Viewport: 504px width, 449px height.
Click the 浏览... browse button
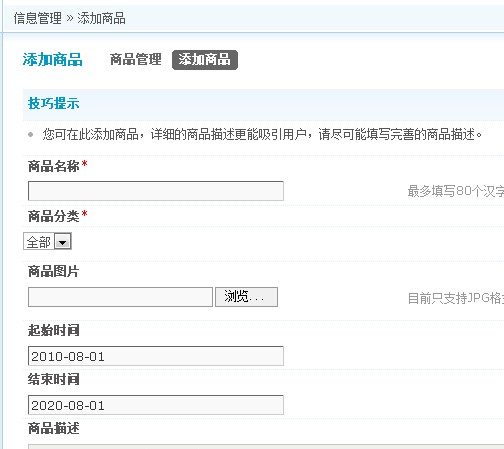point(246,297)
